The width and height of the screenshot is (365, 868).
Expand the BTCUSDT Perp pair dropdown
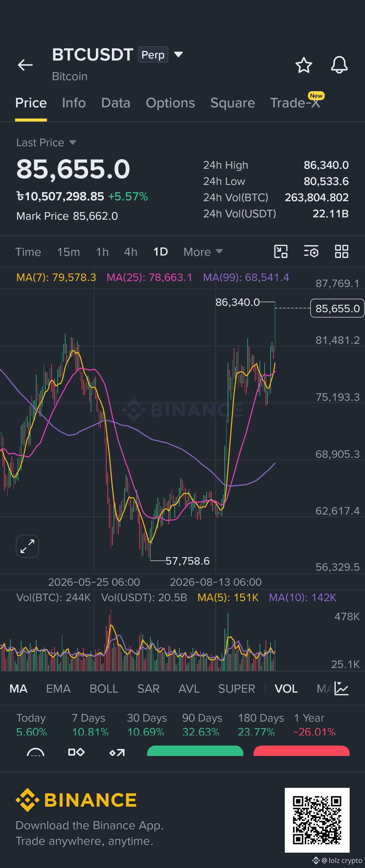coord(178,54)
